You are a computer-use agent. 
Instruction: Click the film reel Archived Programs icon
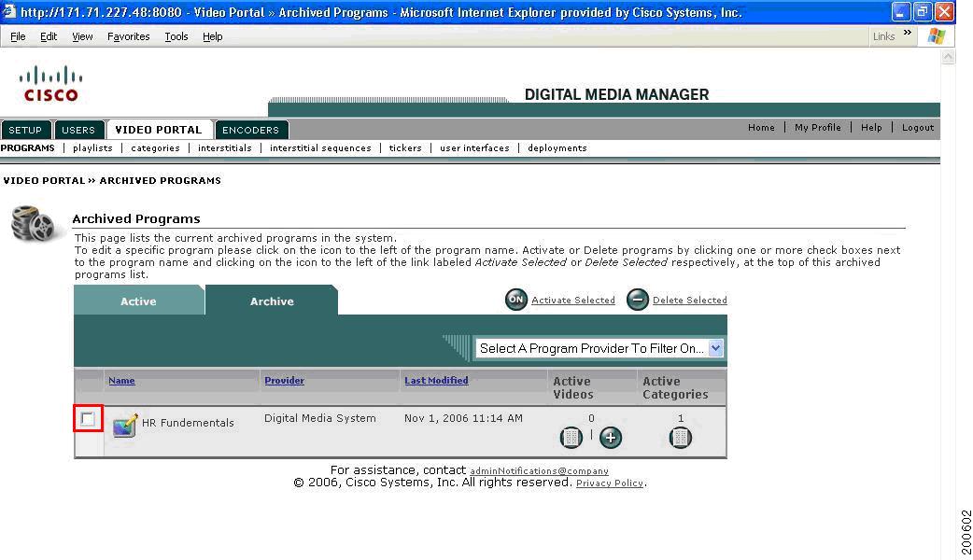pos(35,224)
